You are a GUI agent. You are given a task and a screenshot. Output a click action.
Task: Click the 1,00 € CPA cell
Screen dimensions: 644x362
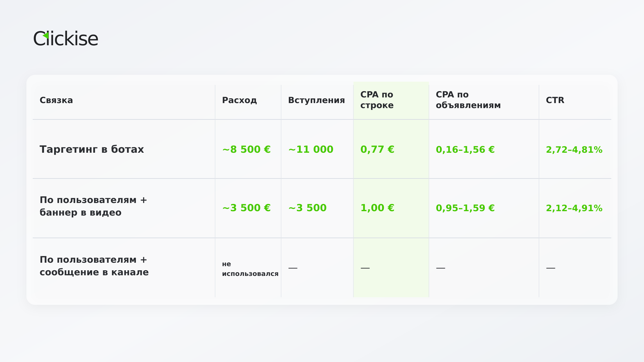(x=377, y=208)
